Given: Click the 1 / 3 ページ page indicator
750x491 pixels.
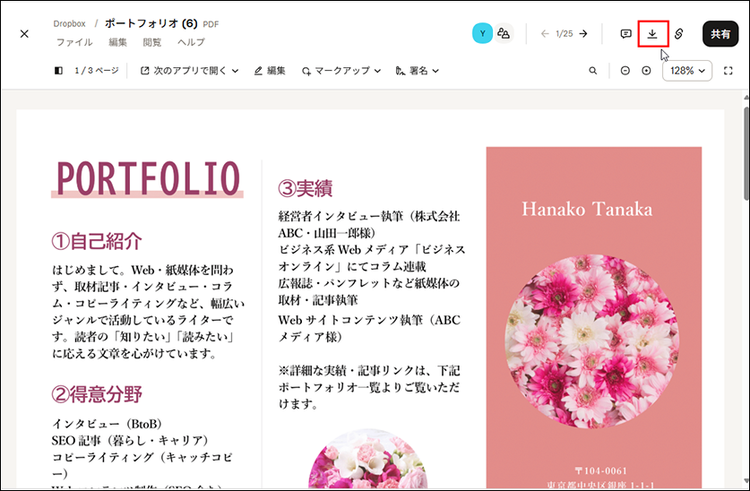Looking at the screenshot, I should point(97,71).
